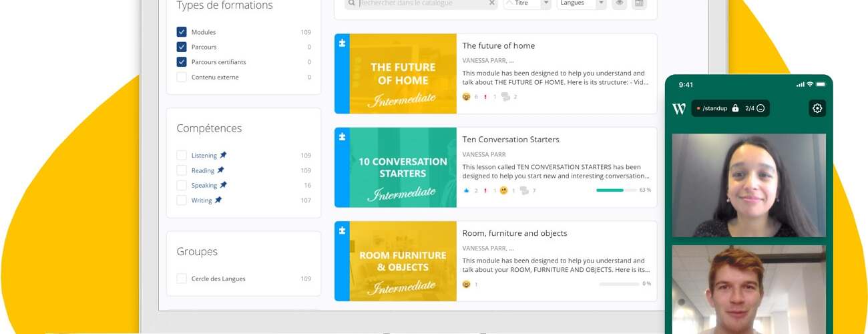Image resolution: width=868 pixels, height=334 pixels.
Task: Click the battery icon in phone status bar
Action: click(821, 84)
